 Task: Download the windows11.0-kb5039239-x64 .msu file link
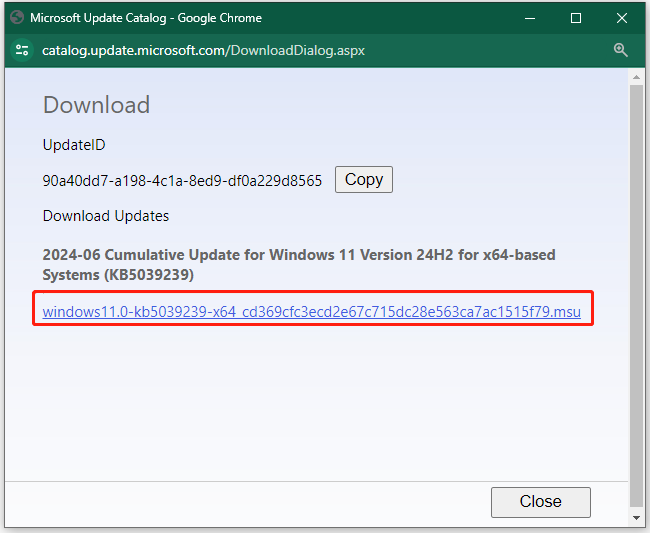pos(311,311)
